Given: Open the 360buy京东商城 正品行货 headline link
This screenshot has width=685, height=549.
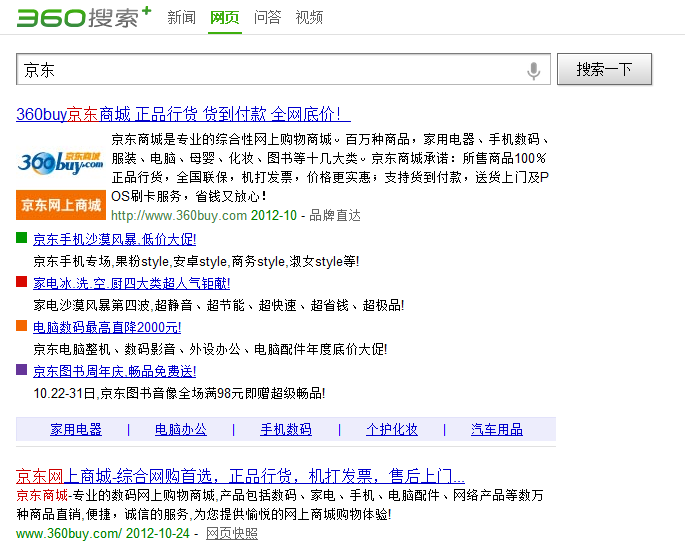Looking at the screenshot, I should click(183, 114).
